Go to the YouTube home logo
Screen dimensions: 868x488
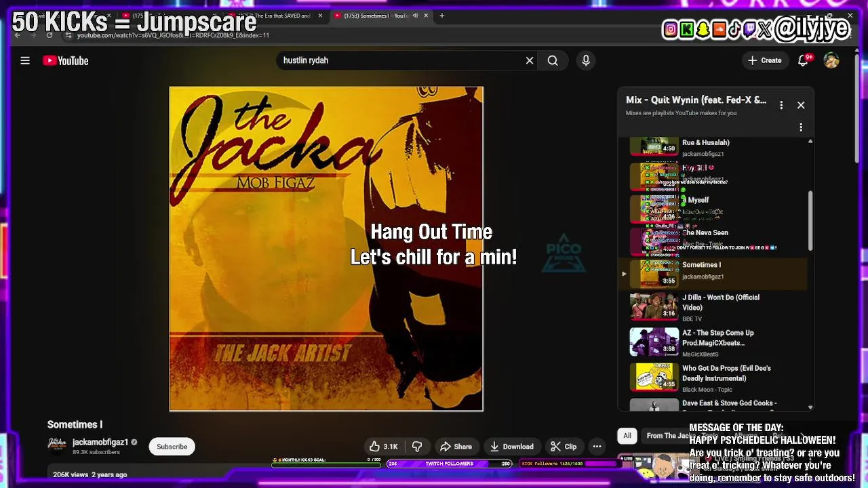(x=66, y=60)
